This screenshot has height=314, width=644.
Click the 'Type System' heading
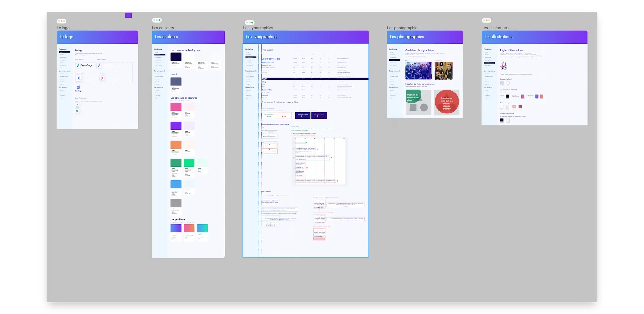[x=267, y=50]
